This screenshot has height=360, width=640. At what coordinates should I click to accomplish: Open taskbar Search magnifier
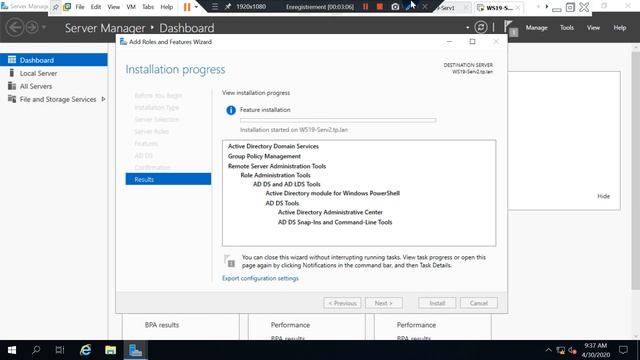36,350
